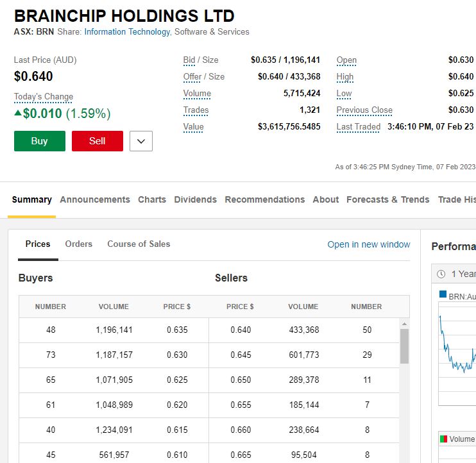
Task: Click the Volume label in quote details
Action: click(x=197, y=94)
